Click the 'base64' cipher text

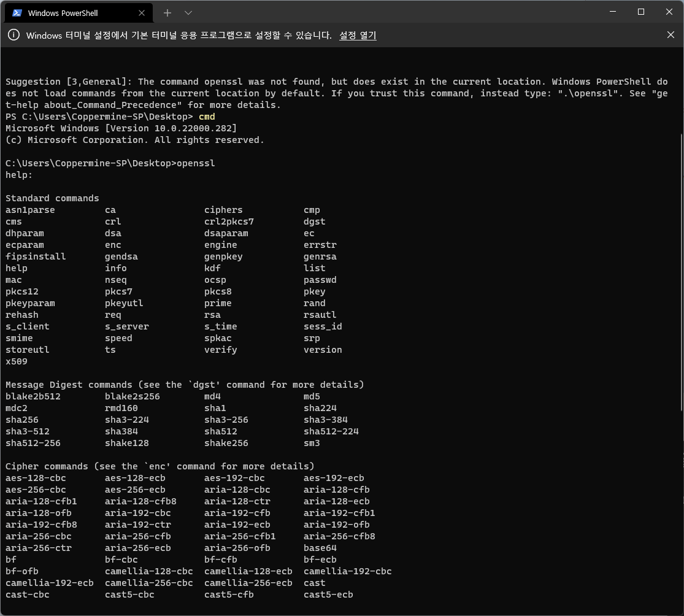[320, 548]
